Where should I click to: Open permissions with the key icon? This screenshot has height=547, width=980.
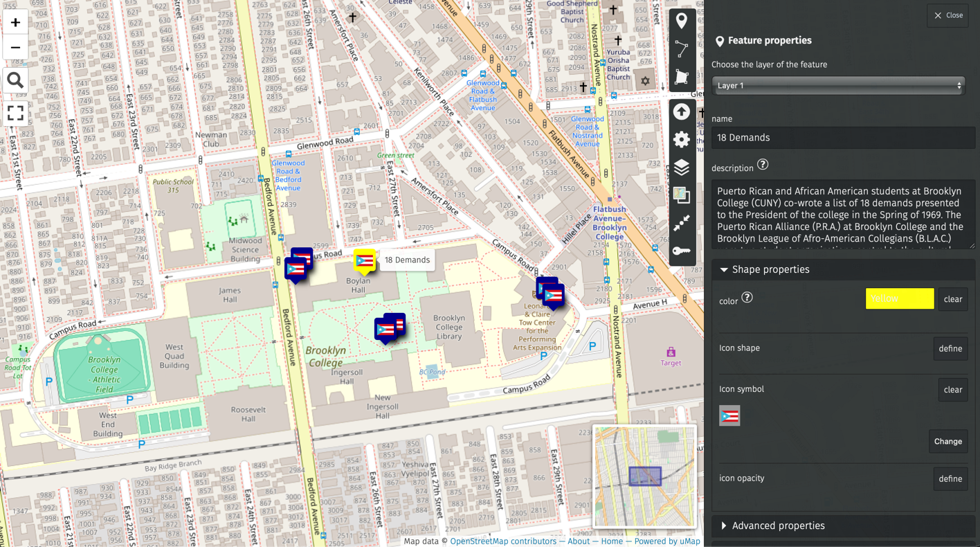682,251
